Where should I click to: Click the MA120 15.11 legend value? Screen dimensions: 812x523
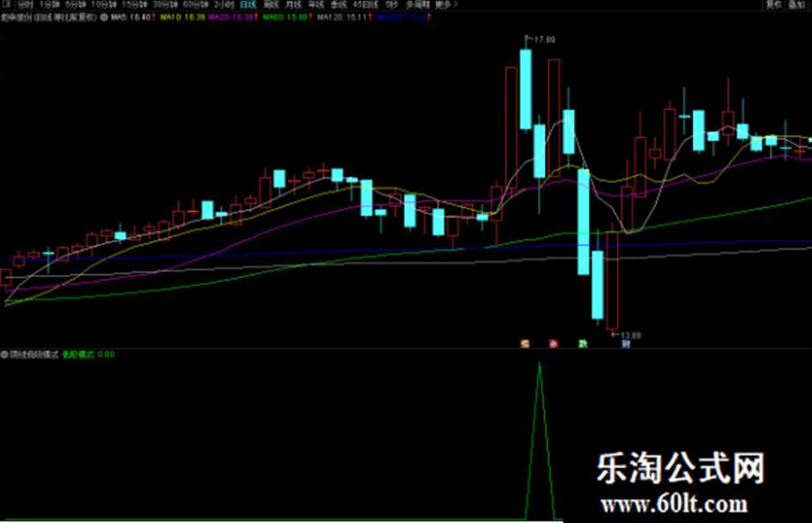coord(343,17)
